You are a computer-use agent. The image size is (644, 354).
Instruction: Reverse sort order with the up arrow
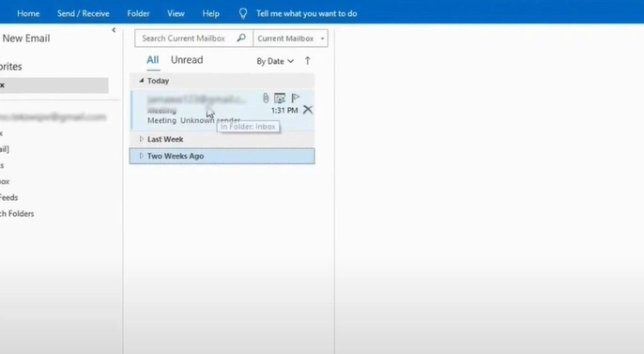pos(308,61)
